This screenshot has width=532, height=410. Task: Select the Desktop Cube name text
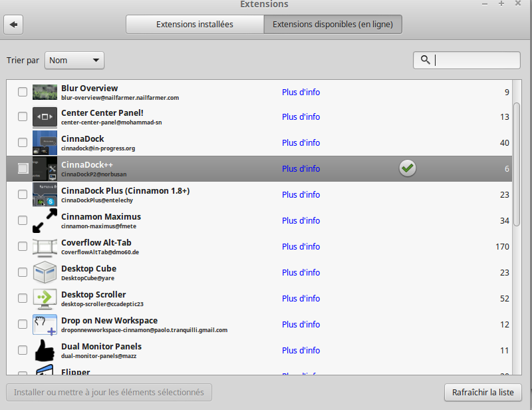(88, 268)
